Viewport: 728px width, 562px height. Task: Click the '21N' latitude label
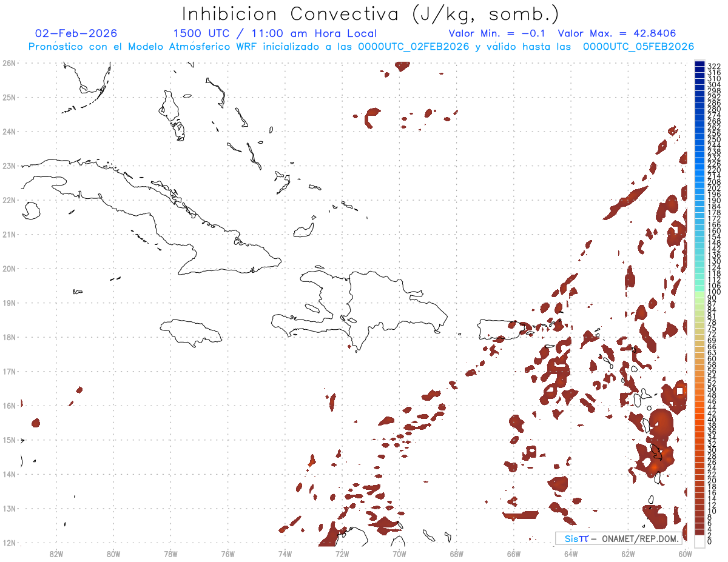[x=9, y=234]
